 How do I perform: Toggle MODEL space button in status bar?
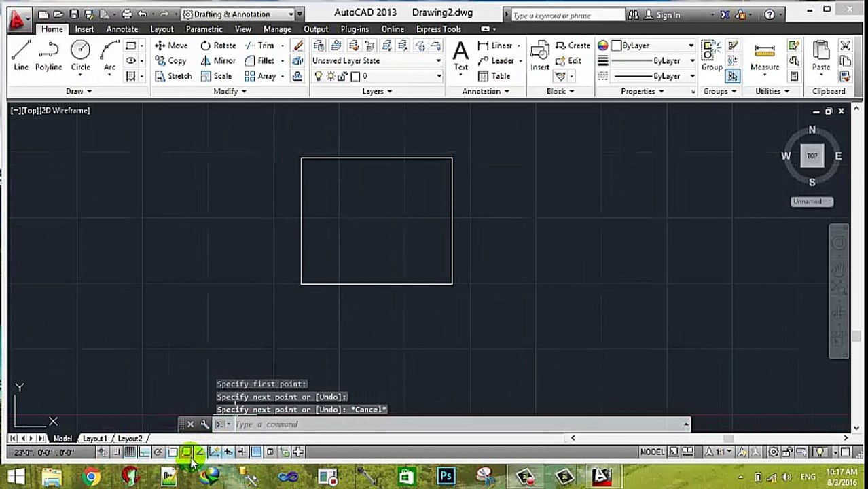(652, 452)
